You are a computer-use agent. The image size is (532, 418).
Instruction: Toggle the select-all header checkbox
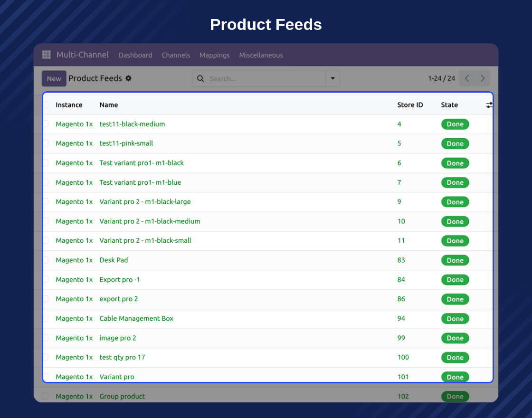click(x=45, y=105)
